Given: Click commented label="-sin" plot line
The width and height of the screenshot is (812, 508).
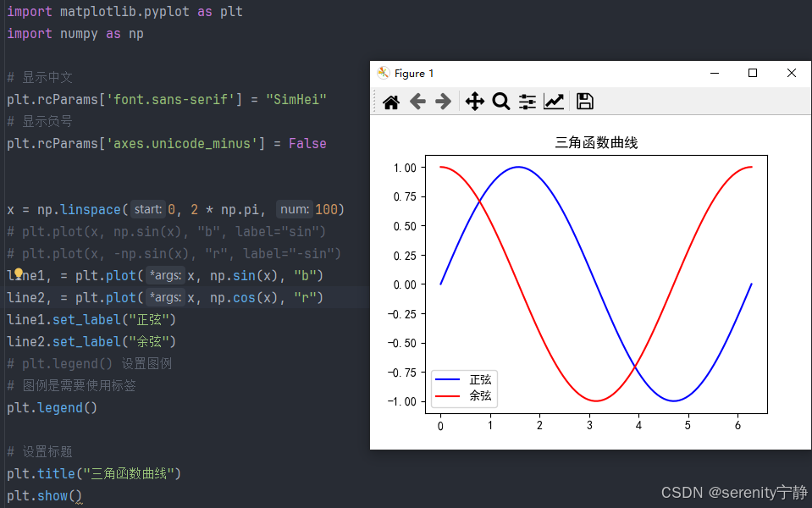Looking at the screenshot, I should (174, 254).
